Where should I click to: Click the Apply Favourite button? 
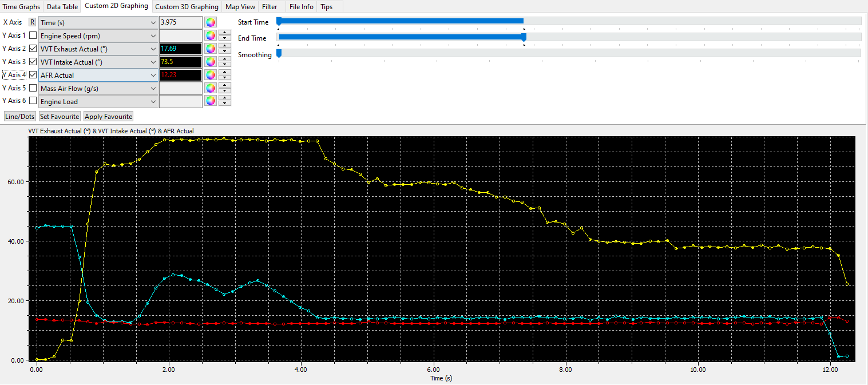point(108,116)
